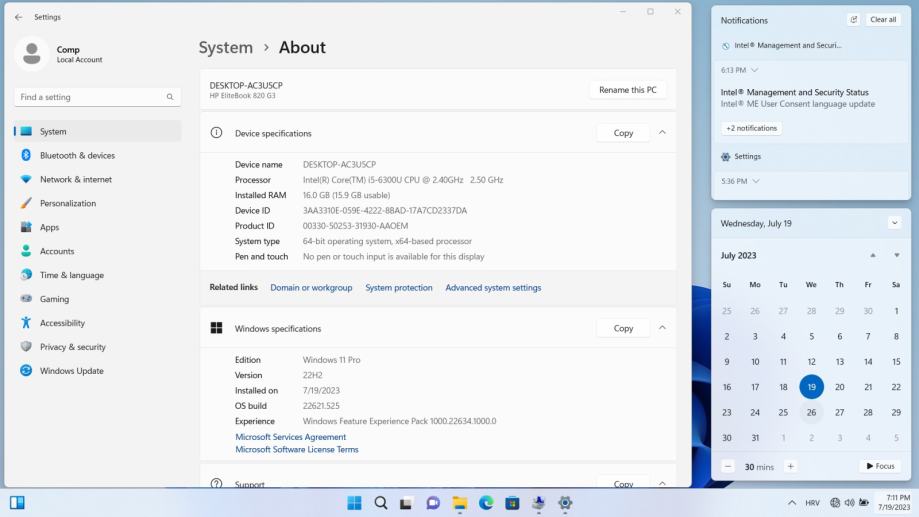Collapse the Device specifications section

pyautogui.click(x=662, y=133)
